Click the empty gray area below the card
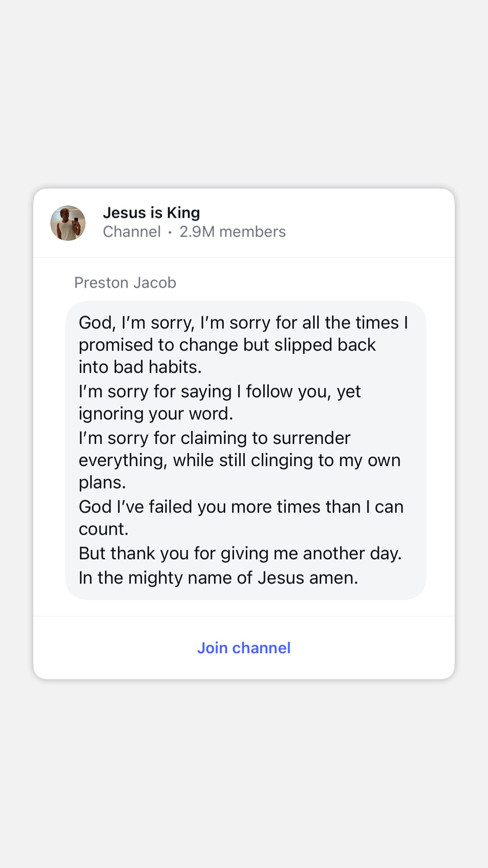488x868 pixels. [x=244, y=773]
